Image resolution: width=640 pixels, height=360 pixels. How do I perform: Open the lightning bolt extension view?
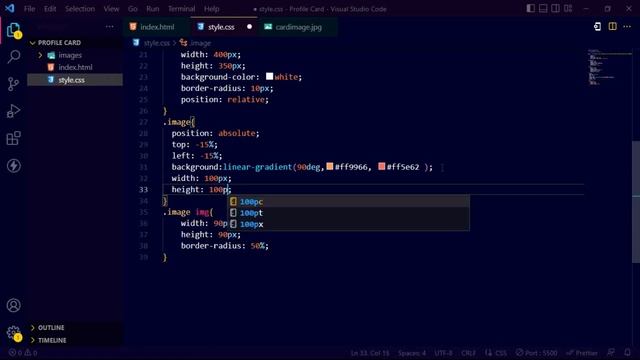click(x=13, y=166)
